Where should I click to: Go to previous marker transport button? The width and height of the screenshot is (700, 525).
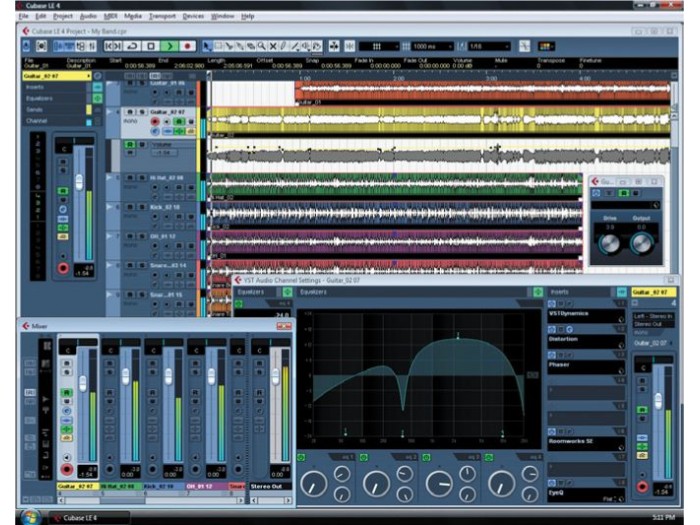pyautogui.click(x=108, y=46)
